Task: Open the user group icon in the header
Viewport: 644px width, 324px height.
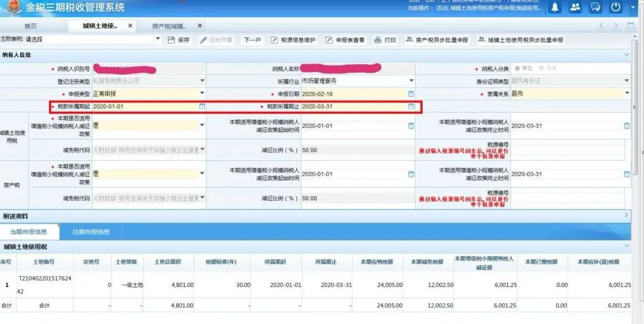Action: pyautogui.click(x=575, y=7)
